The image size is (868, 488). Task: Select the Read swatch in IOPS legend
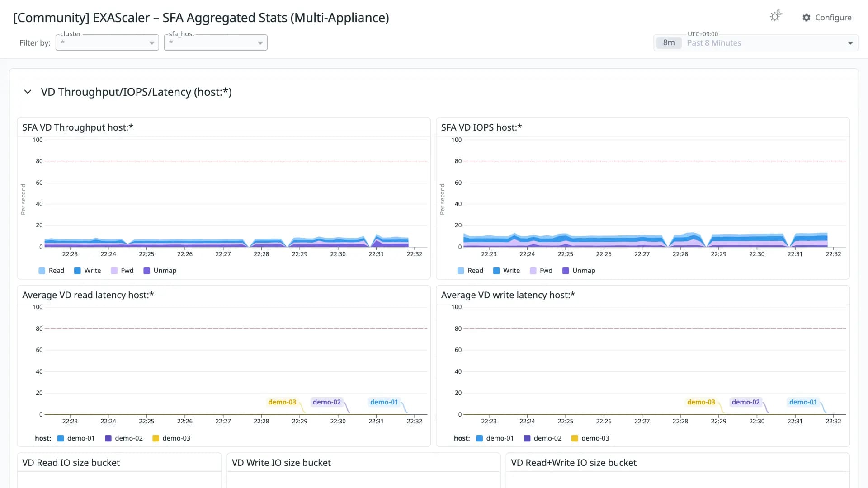pos(461,271)
